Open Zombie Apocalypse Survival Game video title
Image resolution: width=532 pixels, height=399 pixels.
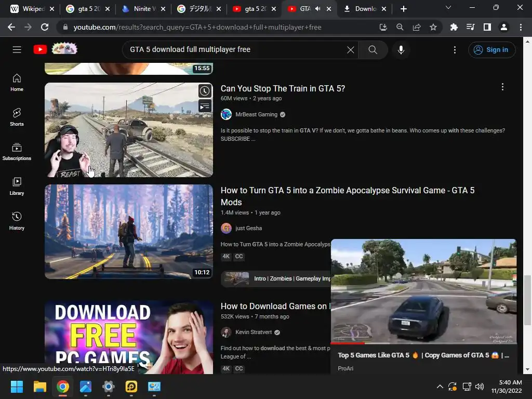(348, 196)
